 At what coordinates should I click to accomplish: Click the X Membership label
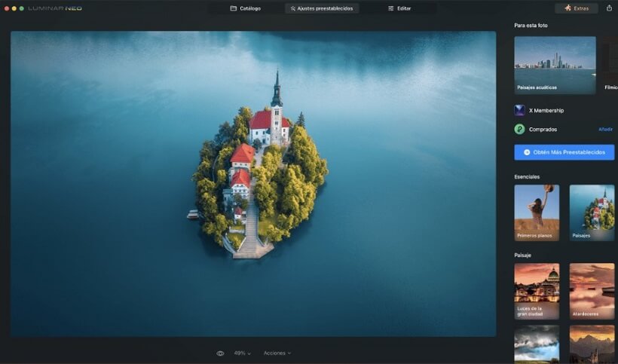(x=546, y=111)
